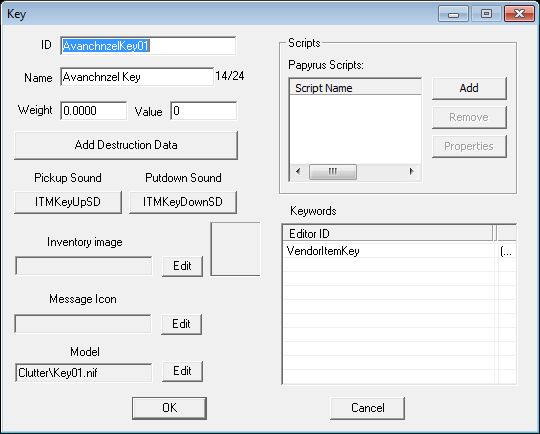540x434 pixels.
Task: Add a Papyrus script
Action: tap(469, 89)
